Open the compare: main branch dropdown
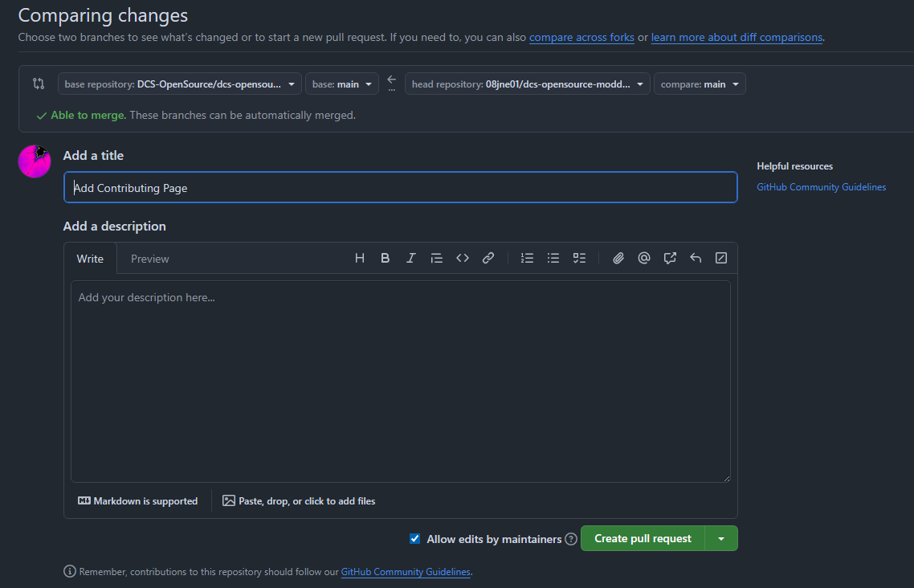 [700, 84]
